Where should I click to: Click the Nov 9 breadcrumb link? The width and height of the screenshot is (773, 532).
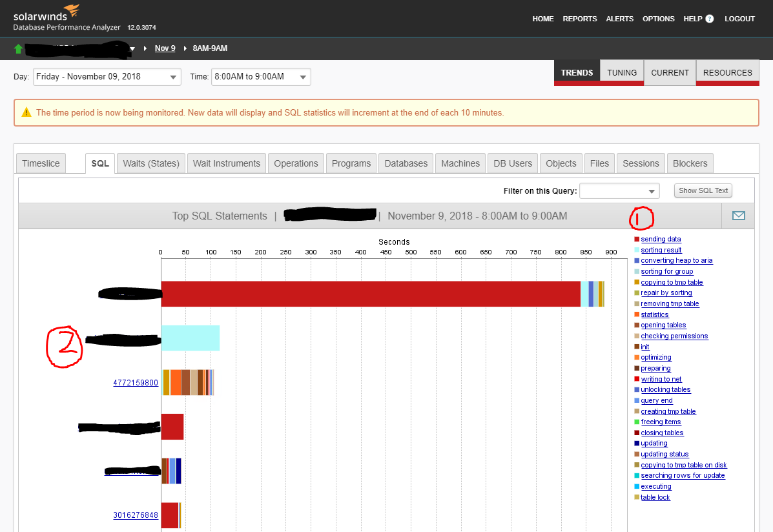coord(165,48)
